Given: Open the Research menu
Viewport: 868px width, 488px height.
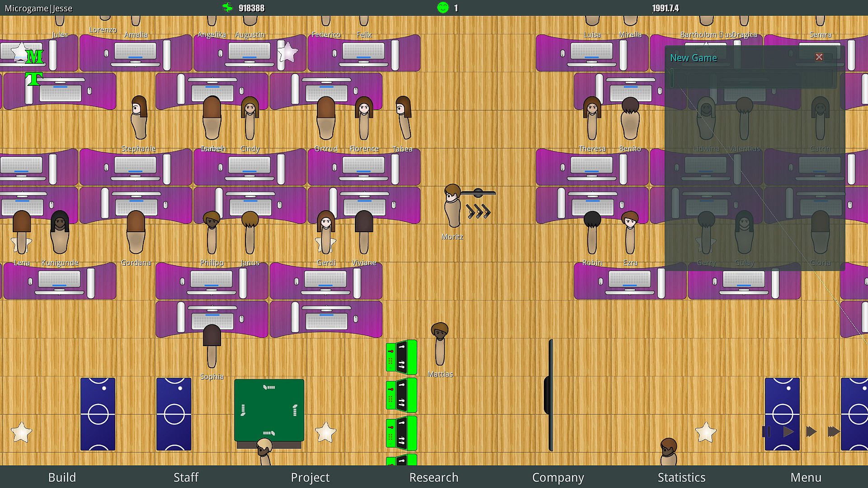Looking at the screenshot, I should [434, 477].
